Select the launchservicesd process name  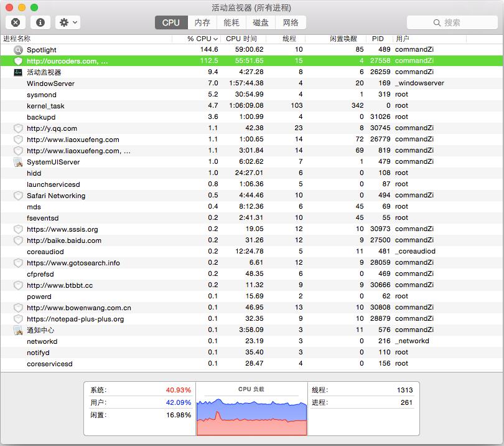(54, 184)
